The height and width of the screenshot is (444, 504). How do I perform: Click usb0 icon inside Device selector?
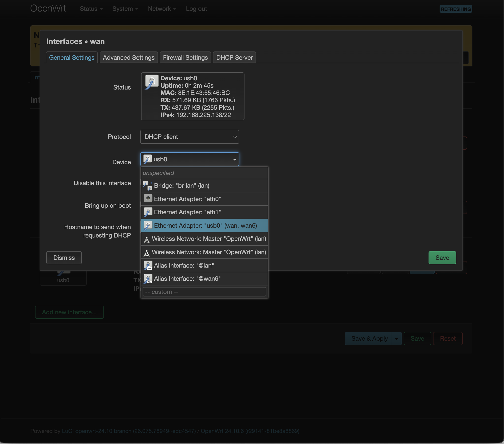(x=147, y=159)
